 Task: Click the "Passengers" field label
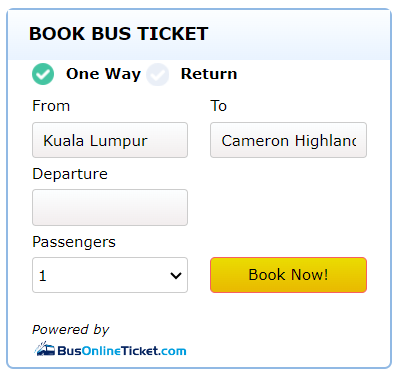[x=74, y=242]
